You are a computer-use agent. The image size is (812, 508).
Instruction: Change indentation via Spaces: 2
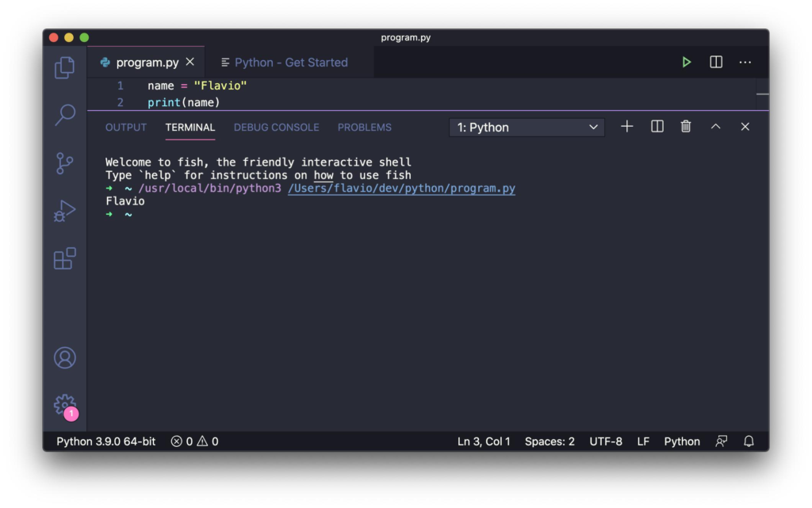pos(550,441)
